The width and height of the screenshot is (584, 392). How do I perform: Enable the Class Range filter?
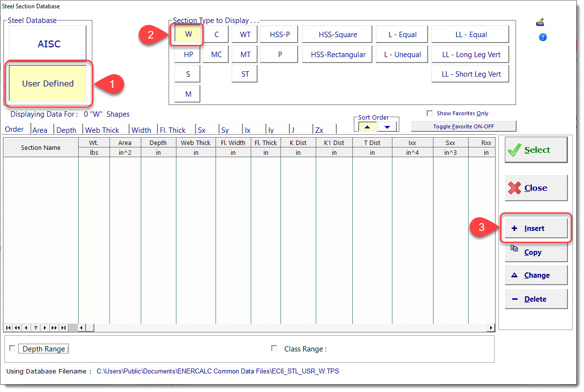coord(274,349)
